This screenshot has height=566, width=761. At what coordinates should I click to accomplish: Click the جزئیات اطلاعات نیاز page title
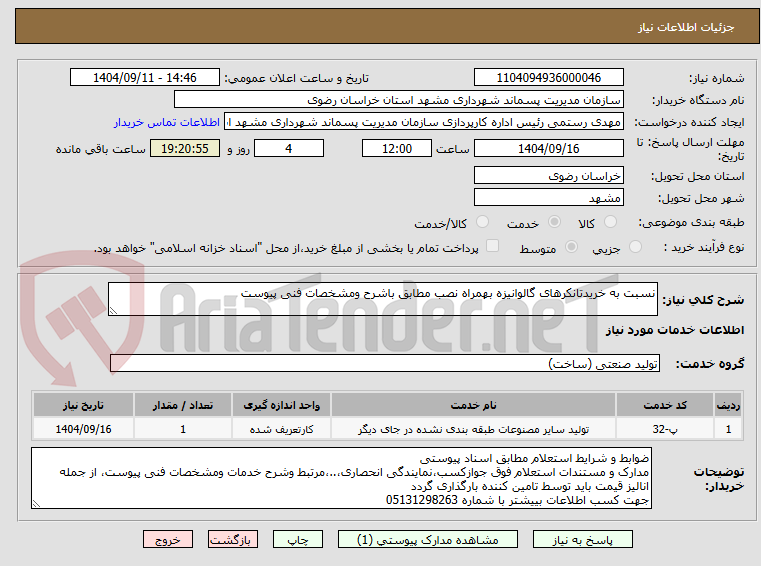[685, 27]
